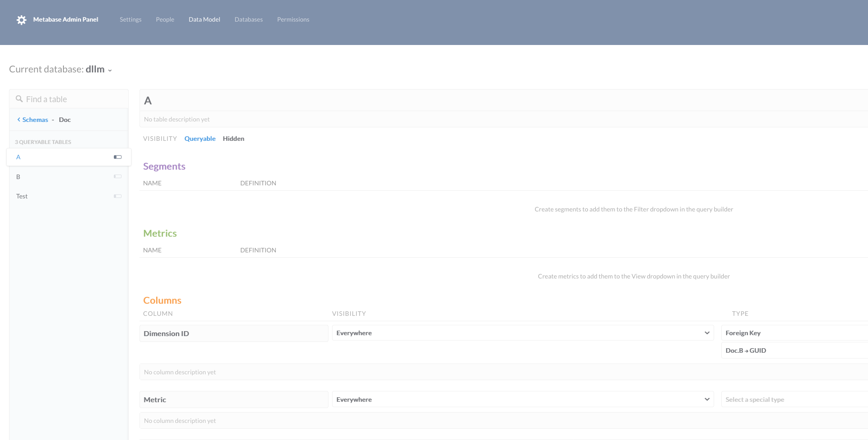Open the Permissions section
Screen dimensions: 868x440
293,19
